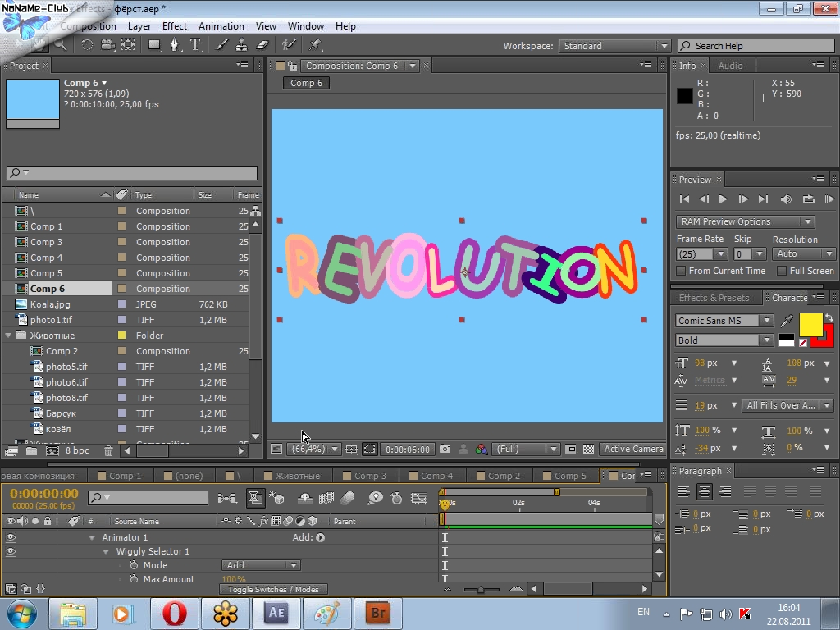Choose the Eraser tool
The width and height of the screenshot is (840, 630).
[x=262, y=45]
